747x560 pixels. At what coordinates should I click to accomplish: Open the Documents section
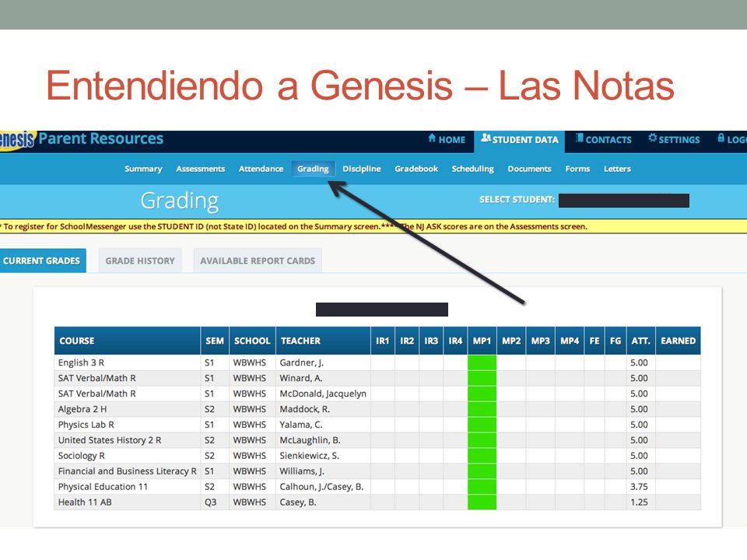click(x=529, y=169)
